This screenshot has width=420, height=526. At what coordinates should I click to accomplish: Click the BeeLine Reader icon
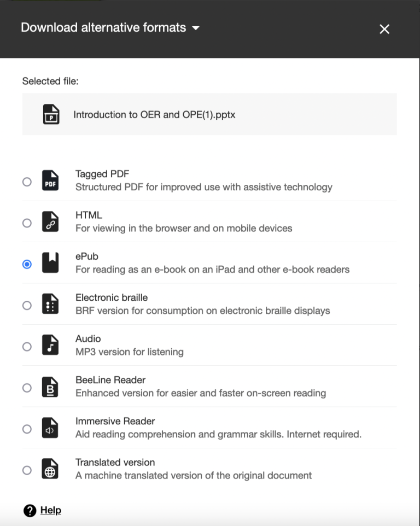pos(50,387)
